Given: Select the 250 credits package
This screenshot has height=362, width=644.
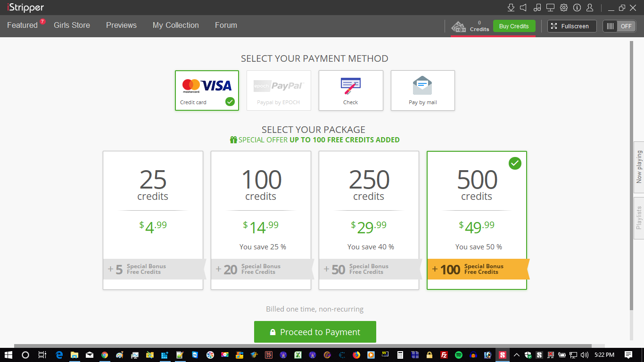Looking at the screenshot, I should coord(369,220).
